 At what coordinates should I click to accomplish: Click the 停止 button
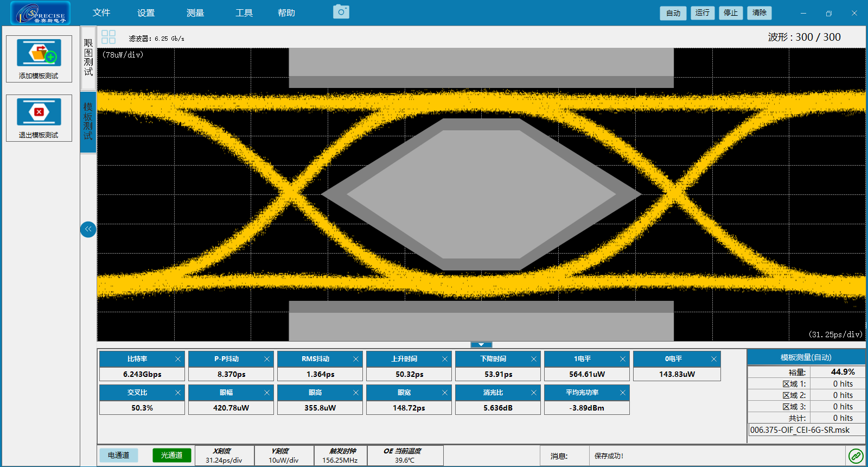coord(731,12)
